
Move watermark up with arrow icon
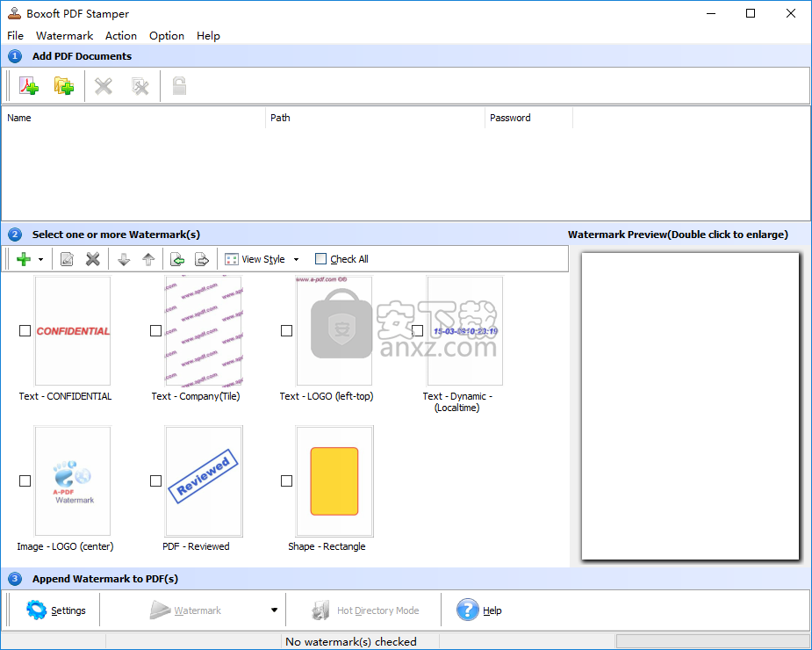point(148,259)
